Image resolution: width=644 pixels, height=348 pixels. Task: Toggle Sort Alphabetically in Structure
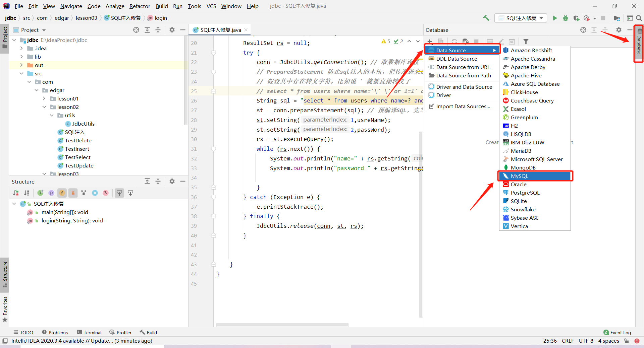pyautogui.click(x=27, y=193)
